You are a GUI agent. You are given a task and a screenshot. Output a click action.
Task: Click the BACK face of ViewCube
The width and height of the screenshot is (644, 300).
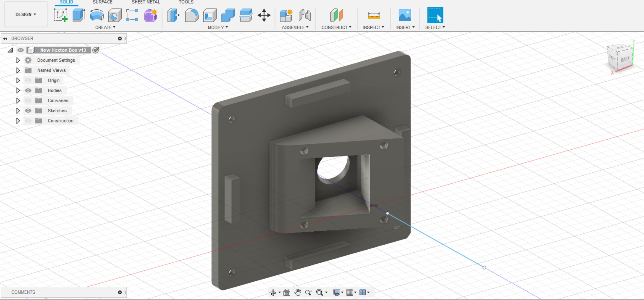pos(625,59)
